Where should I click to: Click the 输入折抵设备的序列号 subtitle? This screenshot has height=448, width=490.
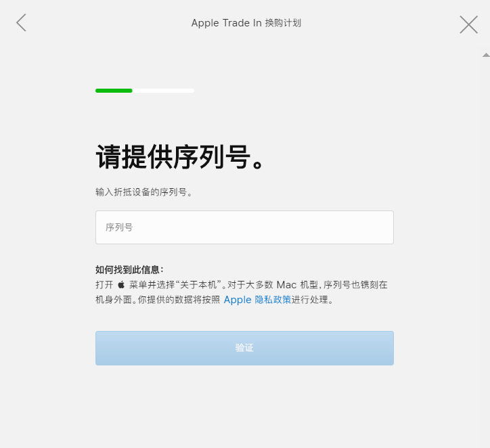[144, 192]
